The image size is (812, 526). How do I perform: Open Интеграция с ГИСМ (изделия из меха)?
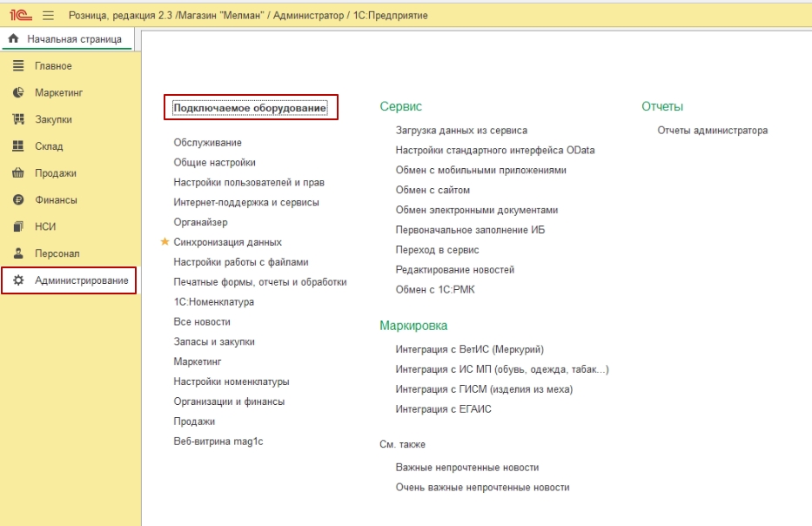pyautogui.click(x=484, y=389)
